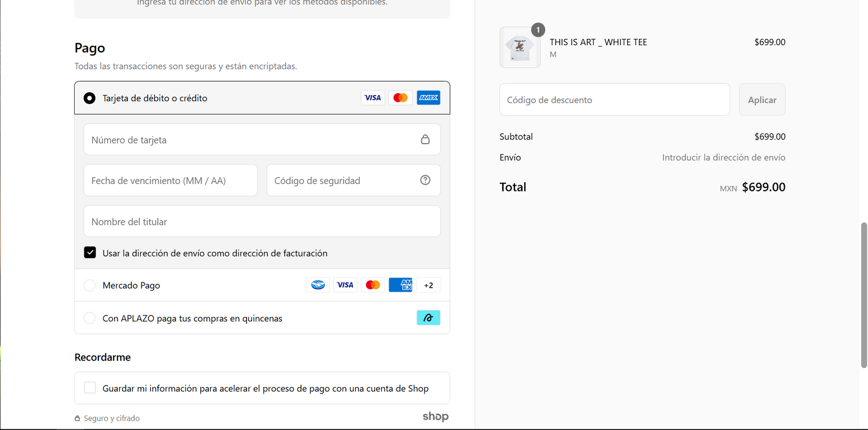Focus the Código de descuento field

click(614, 100)
